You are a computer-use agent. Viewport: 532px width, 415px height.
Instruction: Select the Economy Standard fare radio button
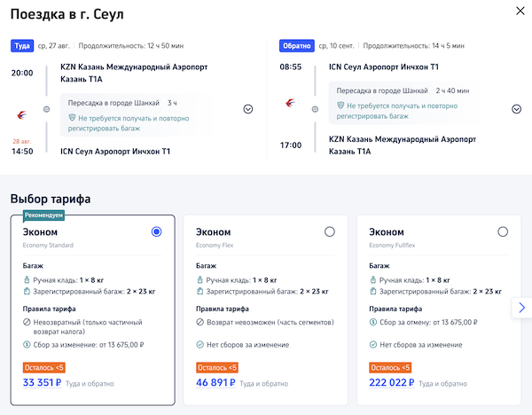click(x=157, y=231)
